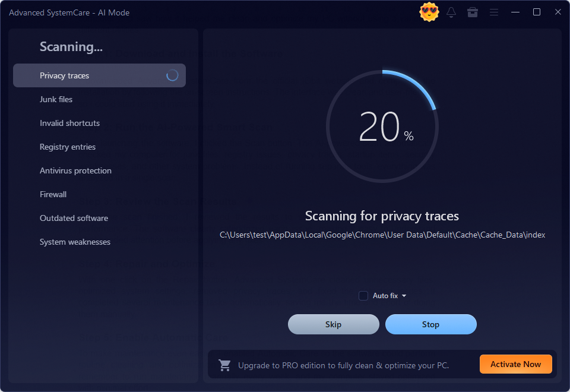Click the Scanning for privacy traces heading
Screen dimensions: 570x392
[x=382, y=216]
